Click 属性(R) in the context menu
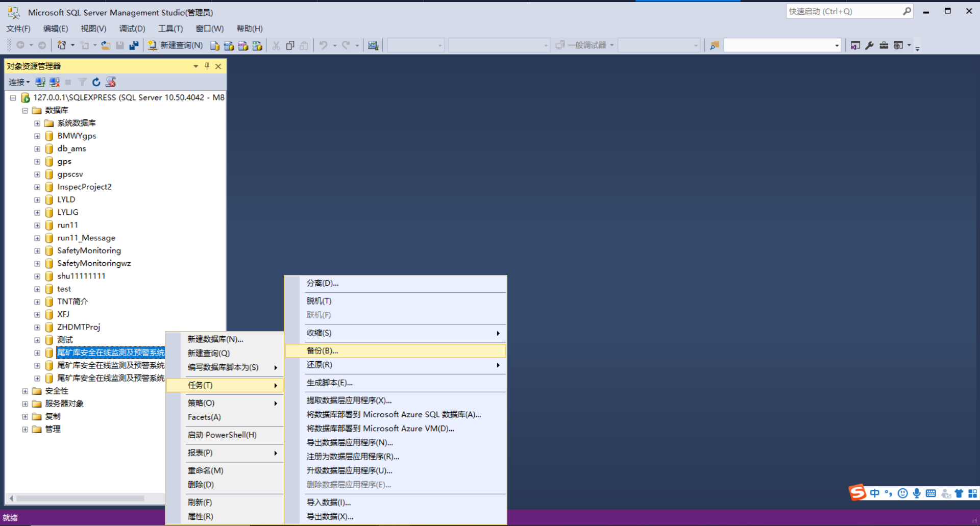Image resolution: width=980 pixels, height=526 pixels. pos(225,516)
